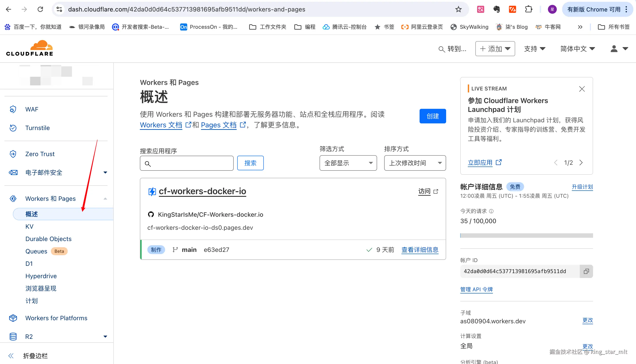Open the purple Chrome profile avatar

pyautogui.click(x=552, y=10)
